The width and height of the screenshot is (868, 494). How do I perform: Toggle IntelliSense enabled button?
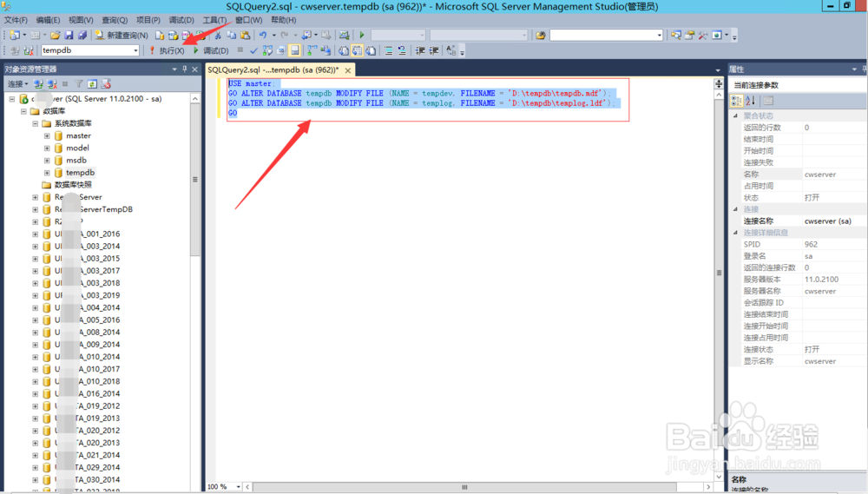click(x=295, y=50)
